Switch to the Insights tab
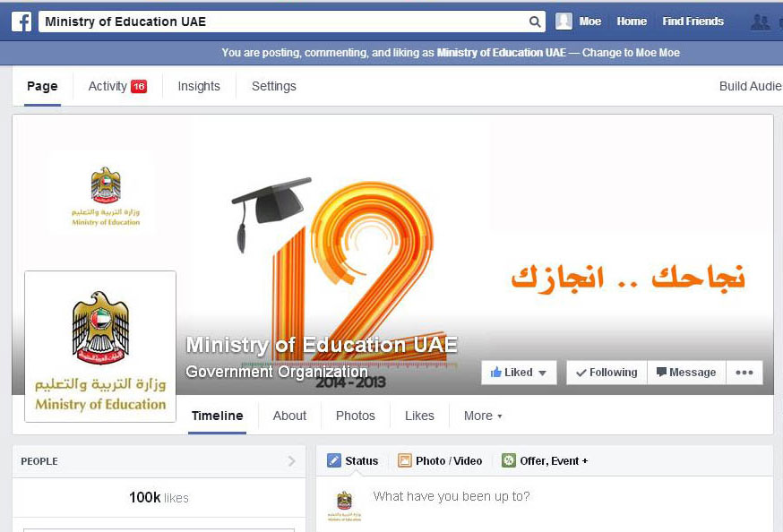The height and width of the screenshot is (532, 783). (199, 86)
